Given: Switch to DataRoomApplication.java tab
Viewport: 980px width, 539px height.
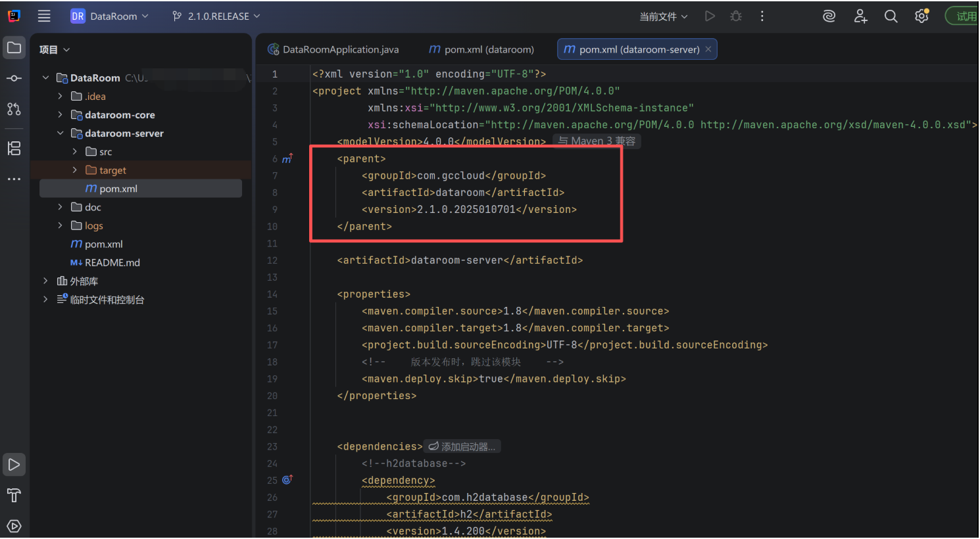Looking at the screenshot, I should [x=333, y=49].
